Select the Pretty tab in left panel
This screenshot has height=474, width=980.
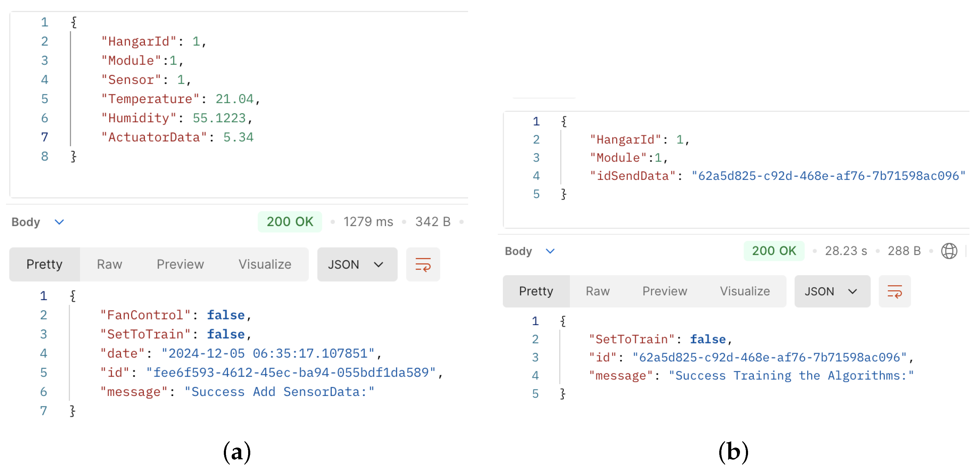pos(44,264)
